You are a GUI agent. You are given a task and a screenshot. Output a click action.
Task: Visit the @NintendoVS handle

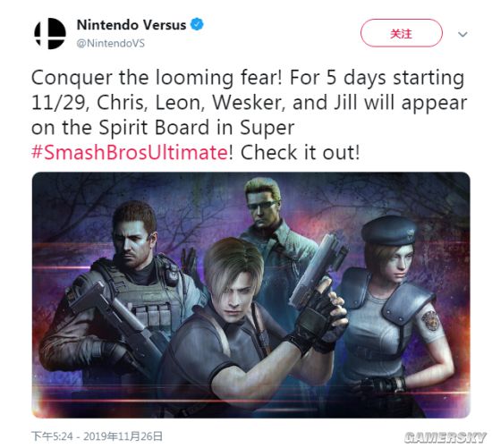(x=110, y=43)
